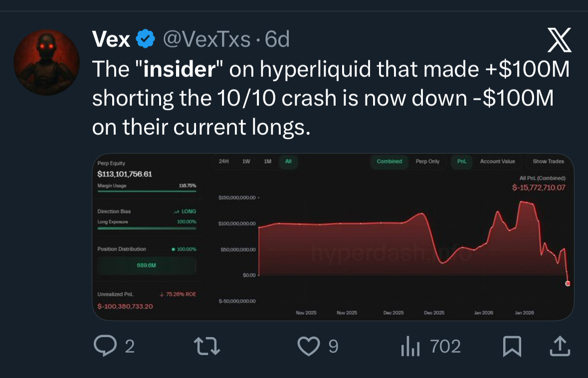Click the Show Trades button
This screenshot has width=588, height=378.
(x=548, y=161)
